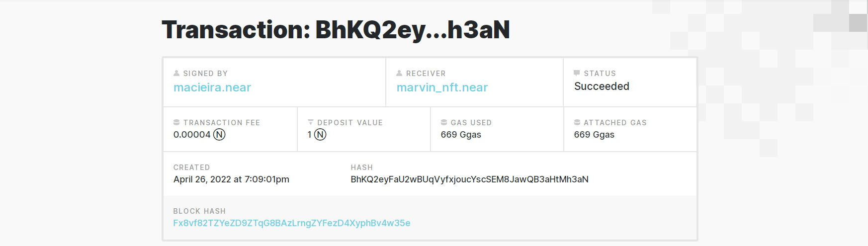This screenshot has height=246, width=868.
Task: Click the NEAR symbol after deposit value 1
Action: pyautogui.click(x=320, y=135)
